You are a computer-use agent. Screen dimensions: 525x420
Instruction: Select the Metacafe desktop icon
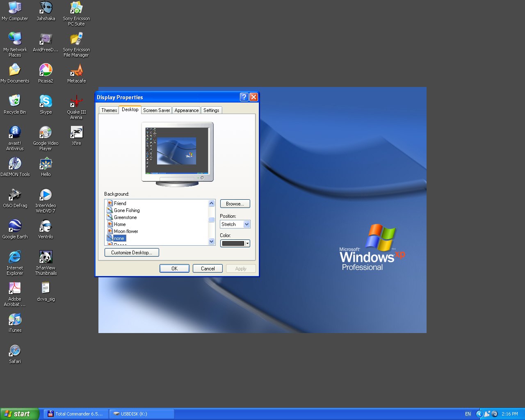pos(76,73)
